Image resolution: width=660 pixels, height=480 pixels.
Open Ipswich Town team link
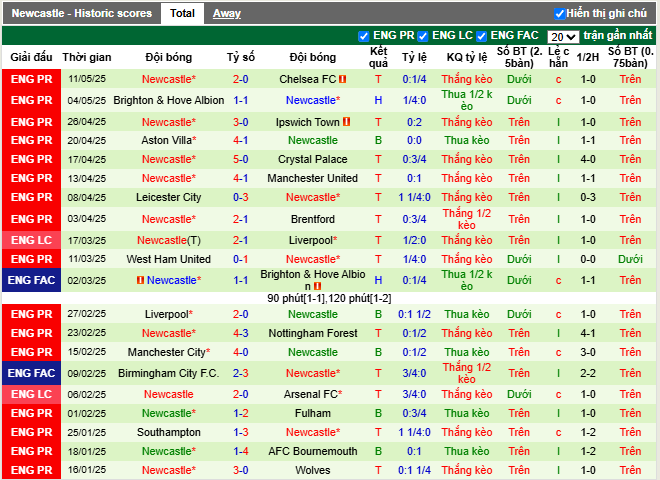pyautogui.click(x=308, y=122)
